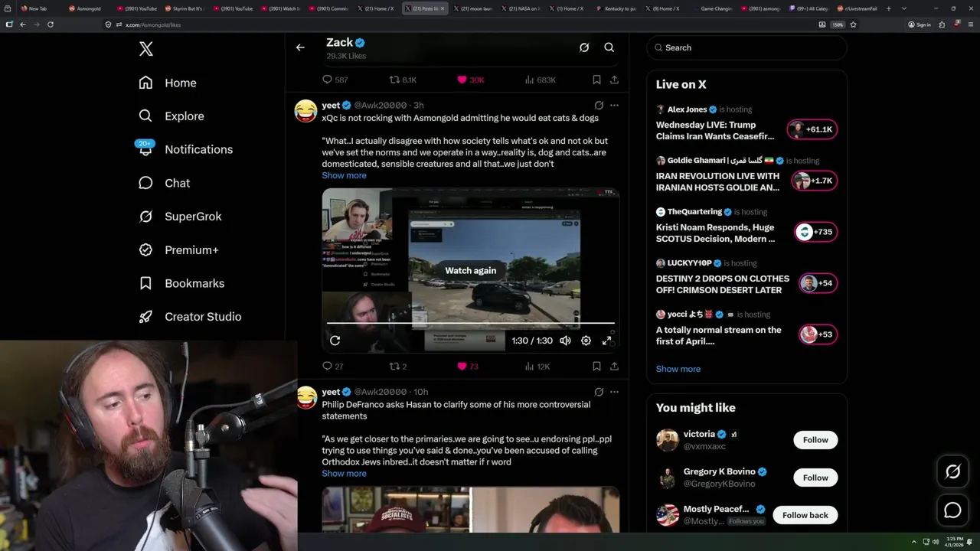Mute the video using the speaker icon

click(x=565, y=341)
